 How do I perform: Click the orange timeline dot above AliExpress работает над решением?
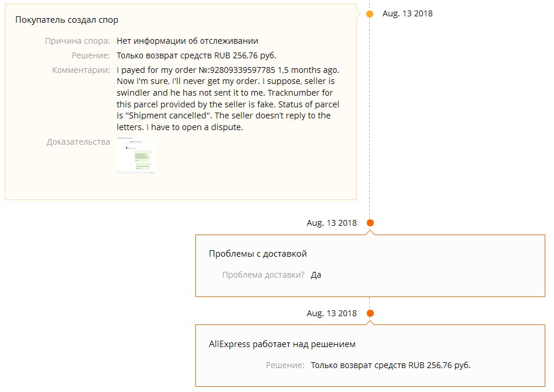pos(370,313)
